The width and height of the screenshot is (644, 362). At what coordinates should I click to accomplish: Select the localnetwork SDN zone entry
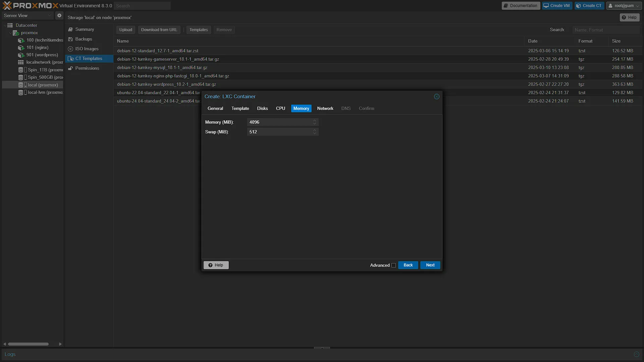point(40,62)
